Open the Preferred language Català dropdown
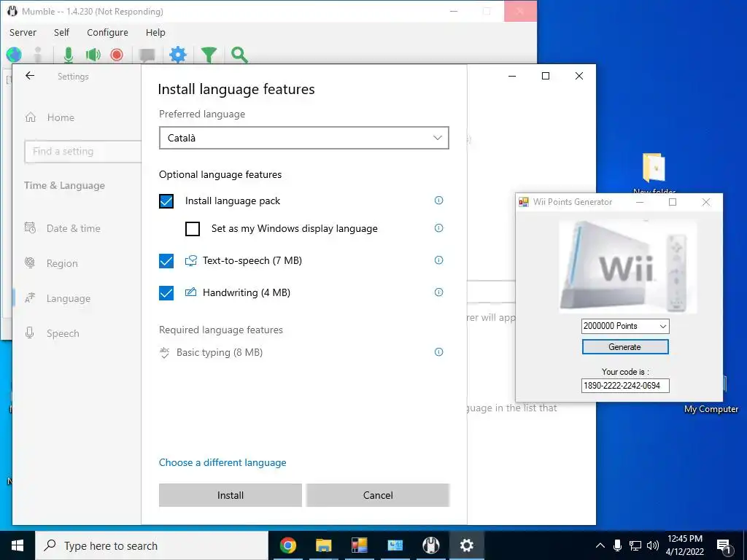Viewport: 747px width, 560px height. [x=304, y=138]
